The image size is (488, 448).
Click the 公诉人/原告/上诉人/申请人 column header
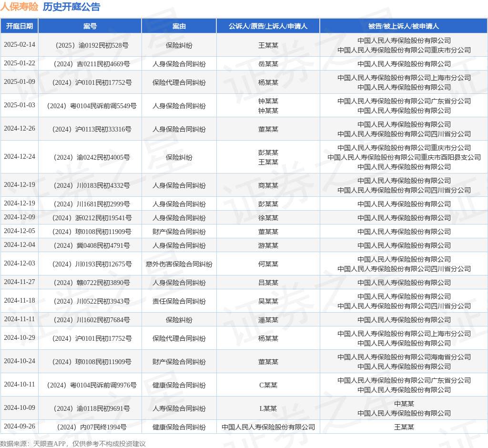(x=268, y=26)
